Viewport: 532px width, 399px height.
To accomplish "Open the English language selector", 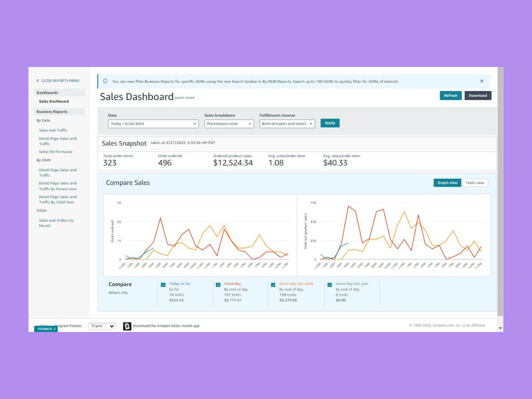I will pos(102,326).
